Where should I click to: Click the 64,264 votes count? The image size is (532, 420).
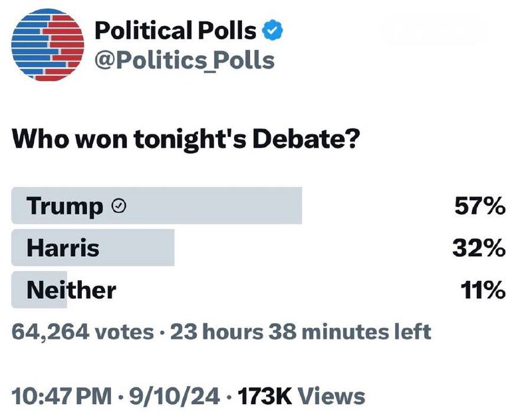82,331
